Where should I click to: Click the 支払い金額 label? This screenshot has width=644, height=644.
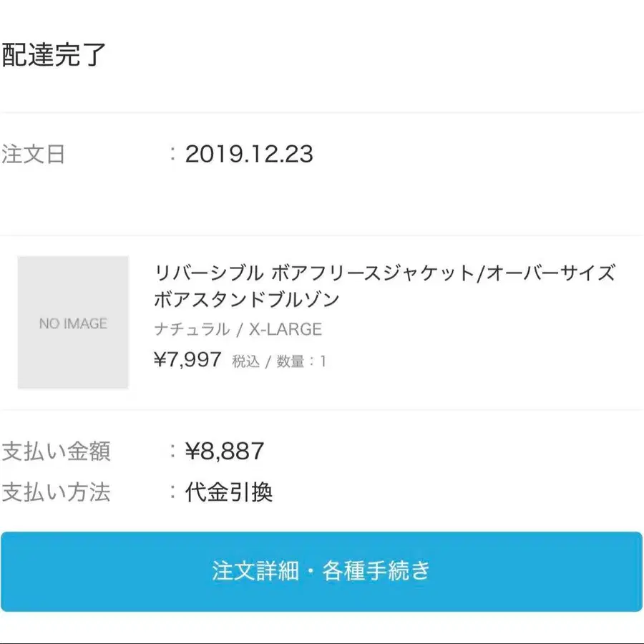[x=56, y=452]
